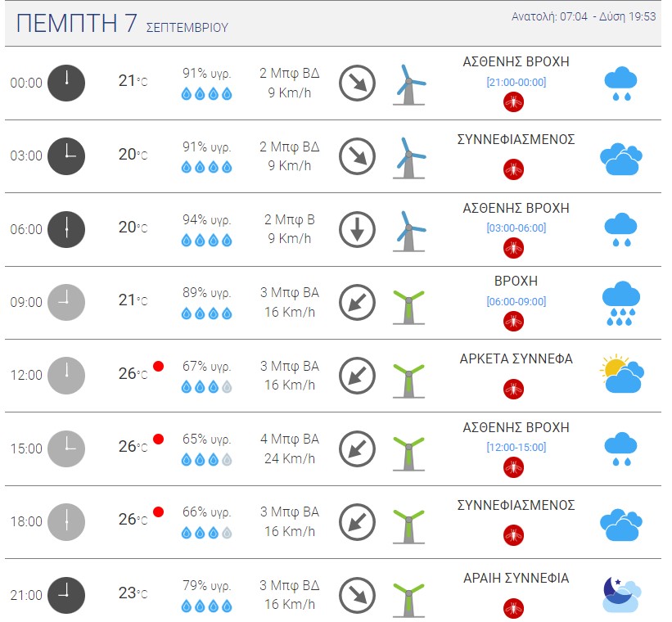The height and width of the screenshot is (622, 672).
Task: Select the wind direction arrow at 06:00
Action: (x=357, y=229)
